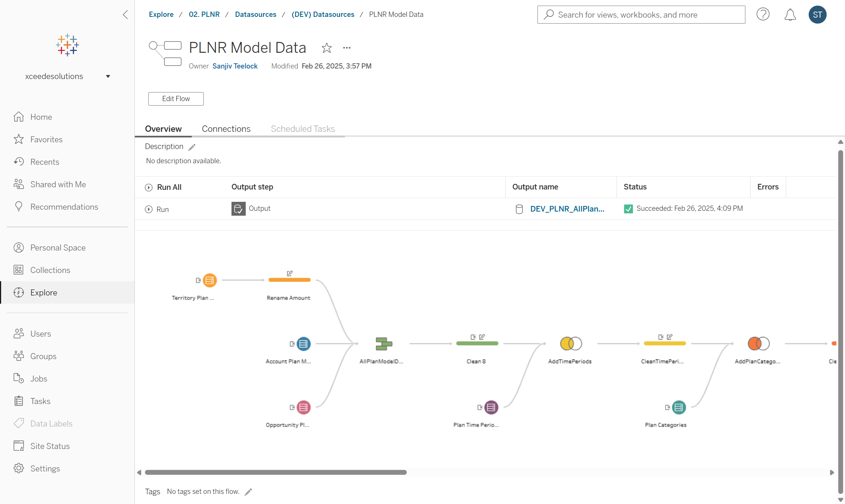Open notifications bell
845x504 pixels.
click(790, 15)
